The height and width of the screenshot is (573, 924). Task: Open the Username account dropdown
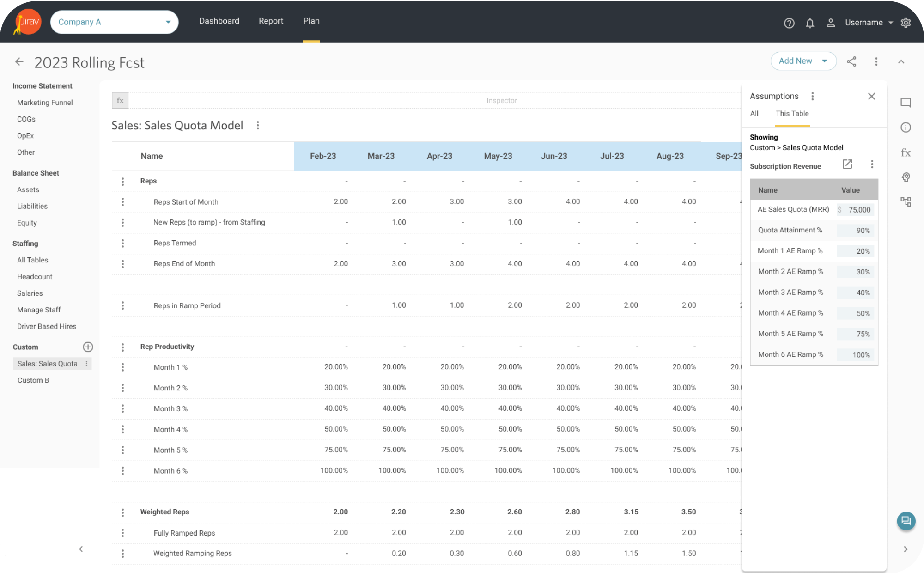869,23
